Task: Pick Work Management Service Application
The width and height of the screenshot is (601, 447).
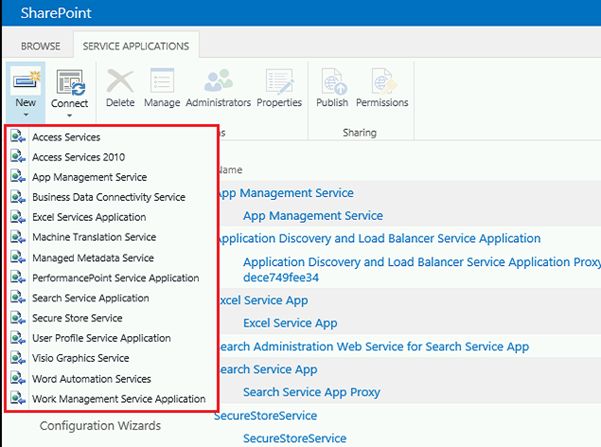Action: 119,399
